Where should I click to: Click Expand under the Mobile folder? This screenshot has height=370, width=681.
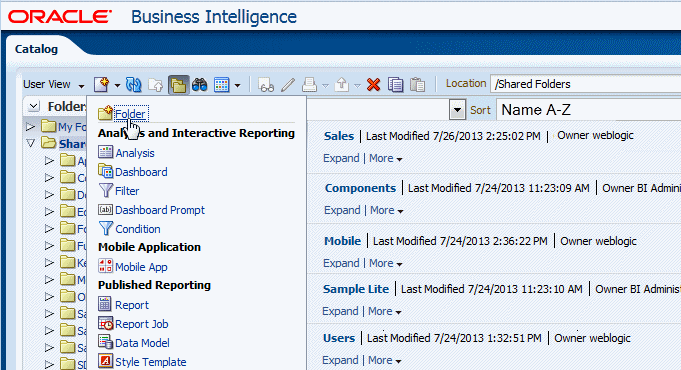pos(341,264)
